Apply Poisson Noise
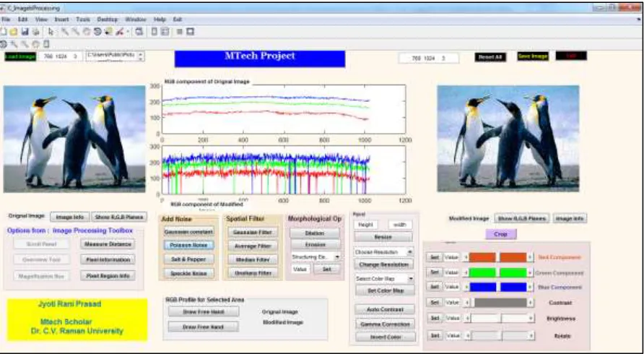Screen dimensions: 644x354 click(189, 245)
